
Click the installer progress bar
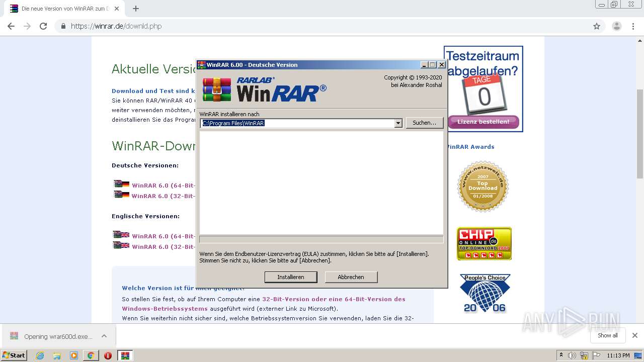point(321,240)
